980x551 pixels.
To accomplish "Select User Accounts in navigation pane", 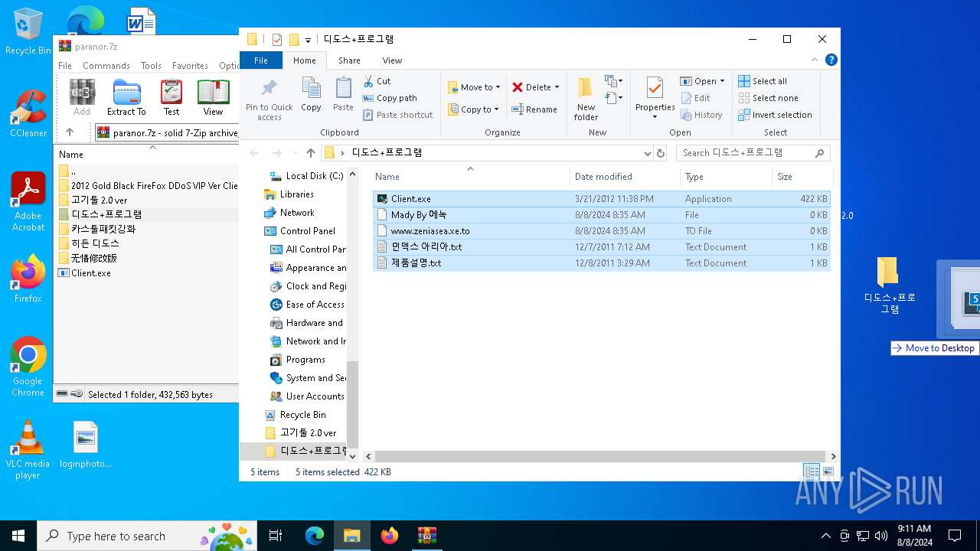I will pos(307,396).
